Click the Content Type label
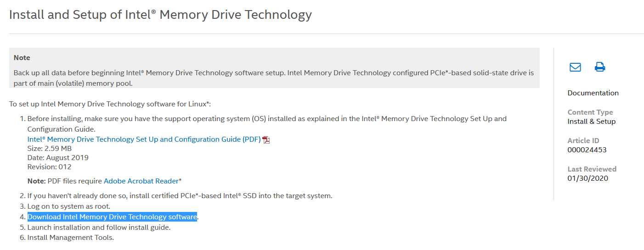 [x=590, y=112]
